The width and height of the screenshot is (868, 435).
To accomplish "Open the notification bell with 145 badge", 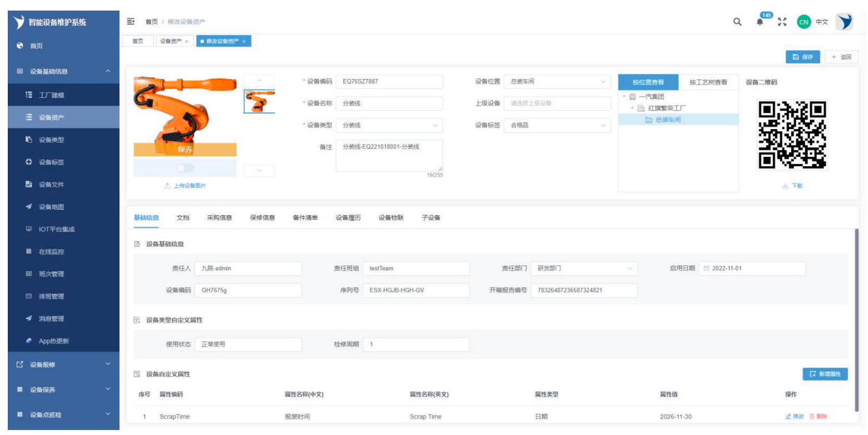I will [x=760, y=22].
